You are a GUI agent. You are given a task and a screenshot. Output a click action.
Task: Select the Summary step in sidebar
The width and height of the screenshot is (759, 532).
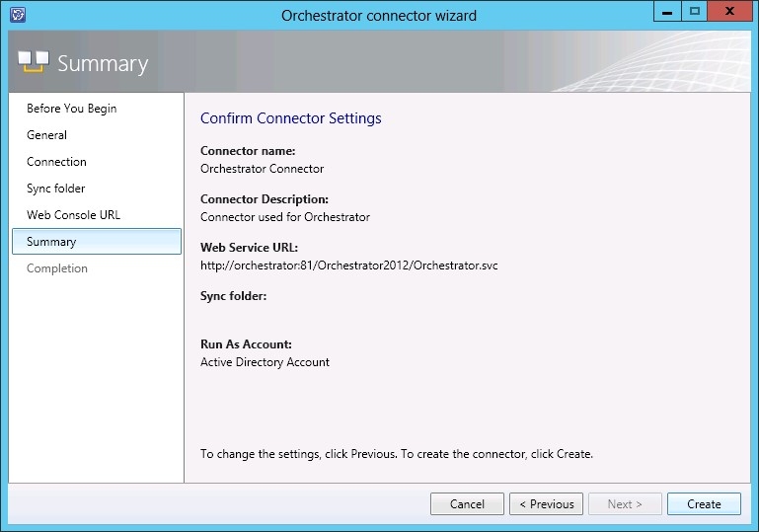(97, 242)
